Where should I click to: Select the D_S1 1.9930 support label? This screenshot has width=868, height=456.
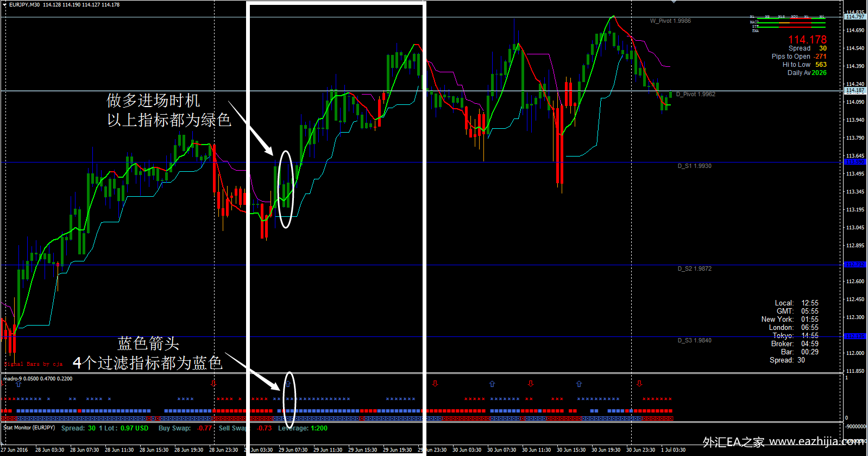695,166
